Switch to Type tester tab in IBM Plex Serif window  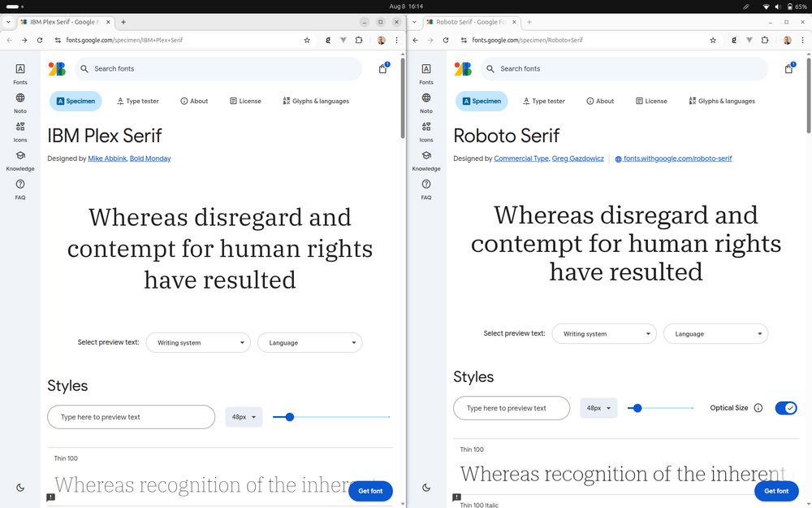point(138,101)
